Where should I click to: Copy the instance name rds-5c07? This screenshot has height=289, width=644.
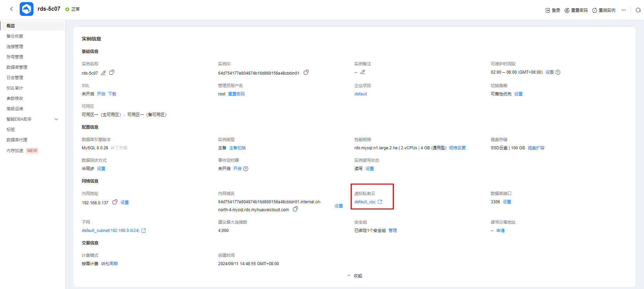[111, 73]
